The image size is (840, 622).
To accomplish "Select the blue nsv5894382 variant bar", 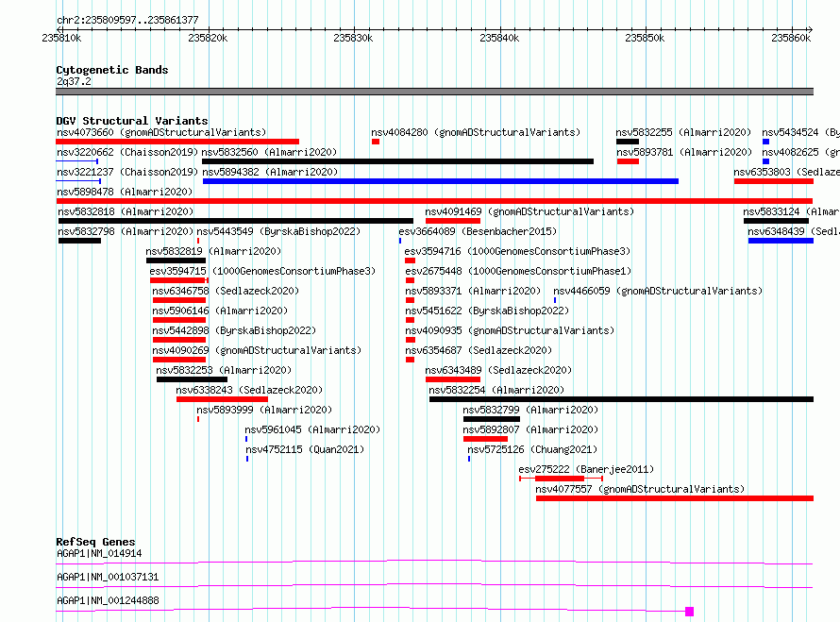I will pyautogui.click(x=441, y=181).
